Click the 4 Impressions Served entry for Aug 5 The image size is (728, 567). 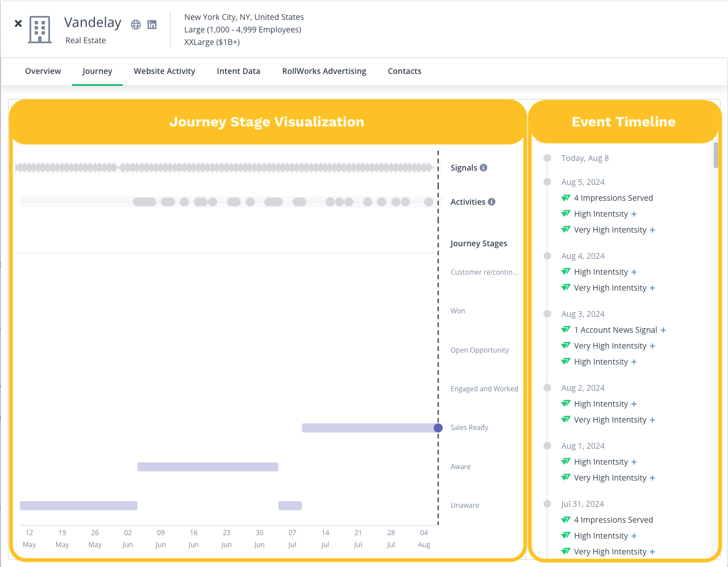pyautogui.click(x=613, y=198)
